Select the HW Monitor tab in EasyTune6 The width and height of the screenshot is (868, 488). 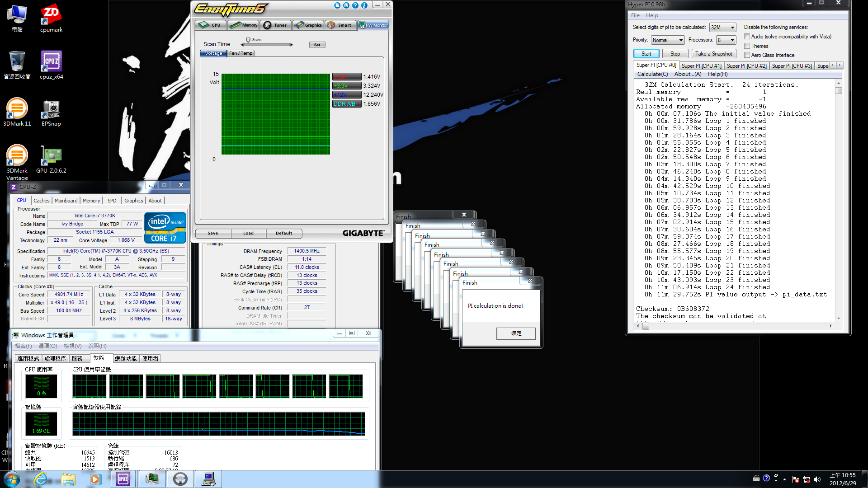(x=373, y=25)
